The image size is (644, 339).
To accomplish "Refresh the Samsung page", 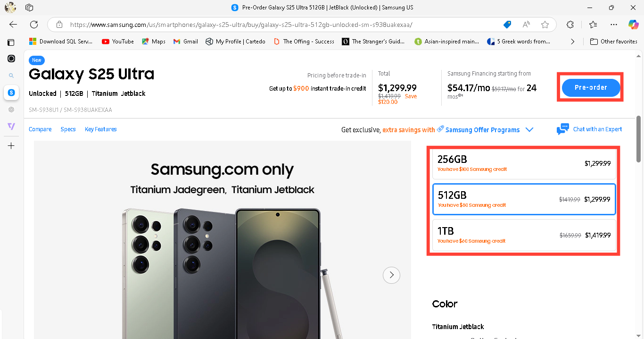I will click(x=34, y=25).
